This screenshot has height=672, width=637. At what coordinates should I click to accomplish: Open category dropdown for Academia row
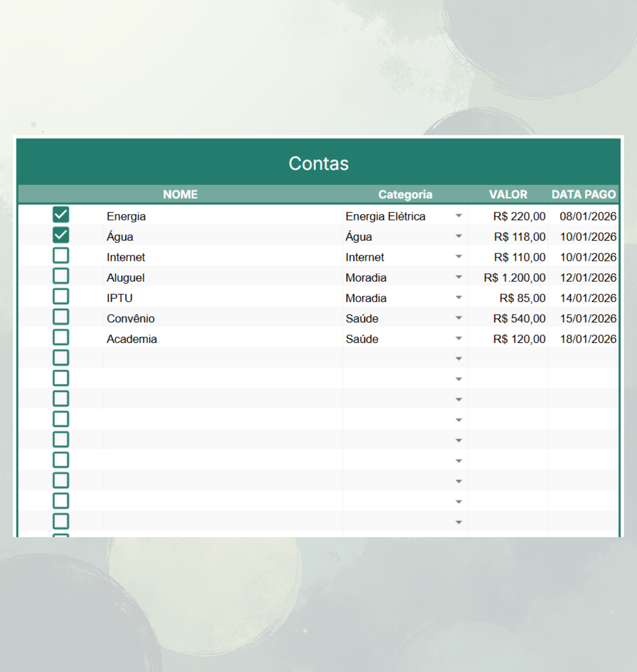tap(458, 338)
